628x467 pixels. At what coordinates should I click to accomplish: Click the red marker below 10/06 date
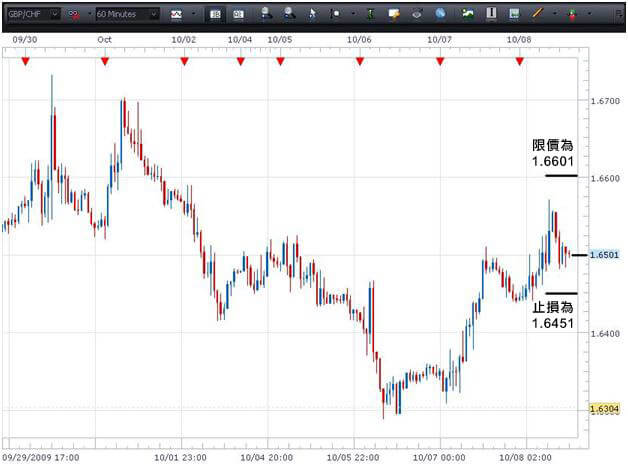pyautogui.click(x=360, y=62)
